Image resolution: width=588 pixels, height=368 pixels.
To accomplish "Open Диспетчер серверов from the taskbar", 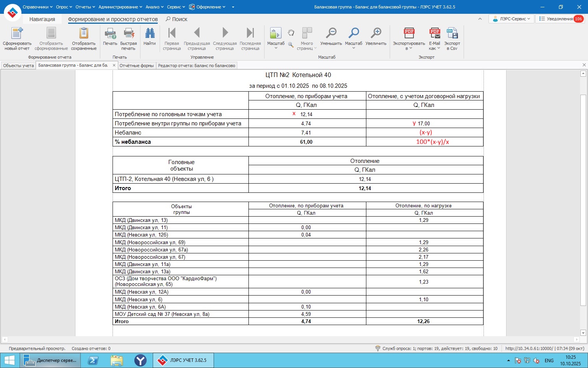I will coord(51,360).
